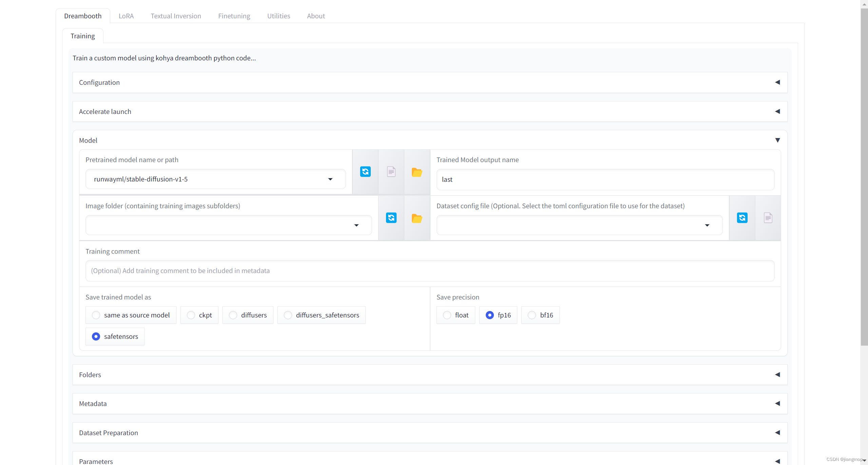Select float save precision
The width and height of the screenshot is (868, 465).
[x=447, y=315]
